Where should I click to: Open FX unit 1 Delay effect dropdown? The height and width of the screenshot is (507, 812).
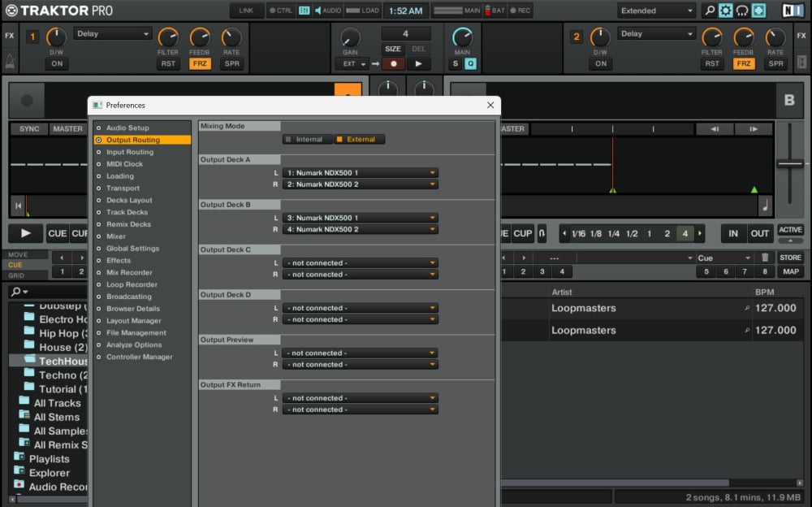click(113, 33)
